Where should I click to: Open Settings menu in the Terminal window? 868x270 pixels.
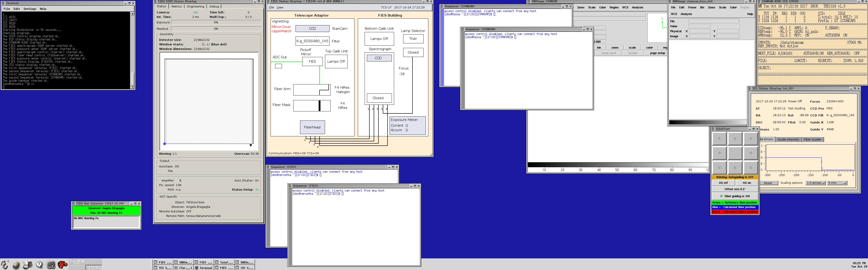30,9
